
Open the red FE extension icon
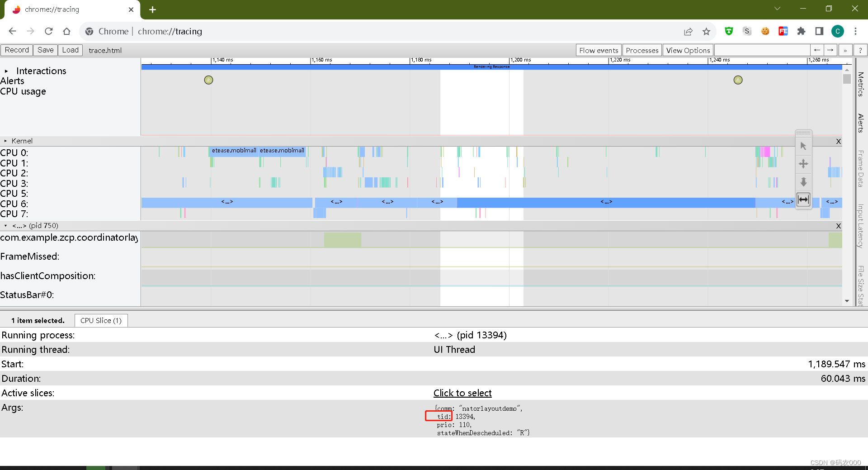[783, 31]
